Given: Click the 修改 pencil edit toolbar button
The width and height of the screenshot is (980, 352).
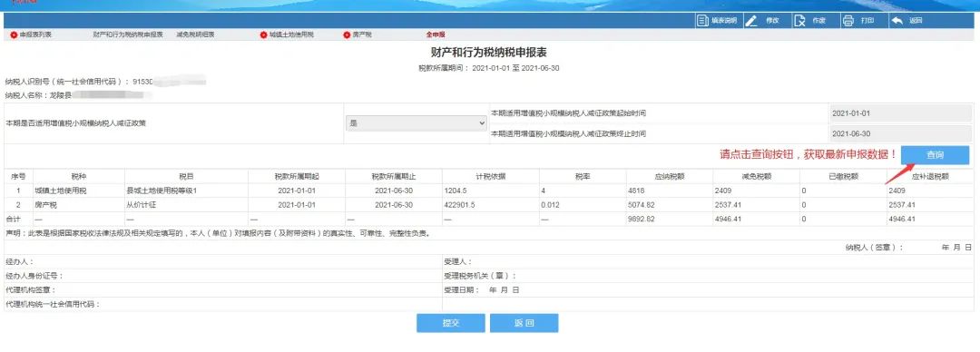Looking at the screenshot, I should click(762, 21).
